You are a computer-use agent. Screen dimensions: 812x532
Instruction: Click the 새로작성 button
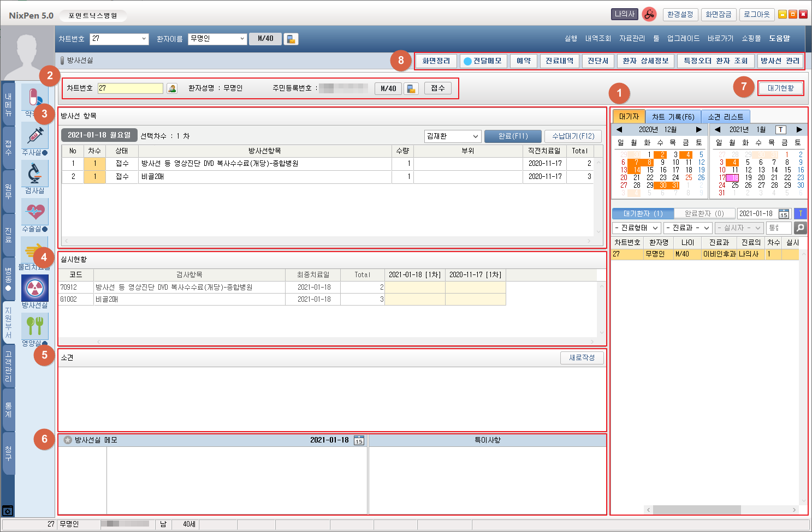pos(582,358)
